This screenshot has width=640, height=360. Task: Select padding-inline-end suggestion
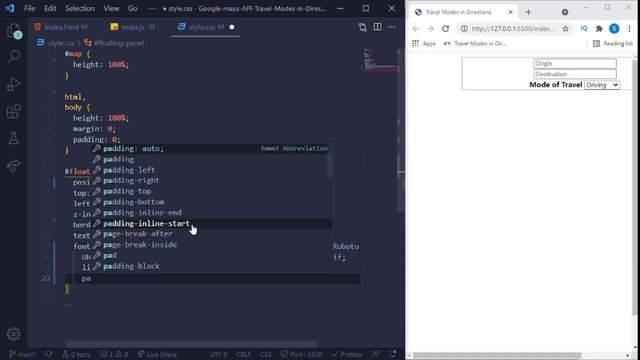point(211,213)
